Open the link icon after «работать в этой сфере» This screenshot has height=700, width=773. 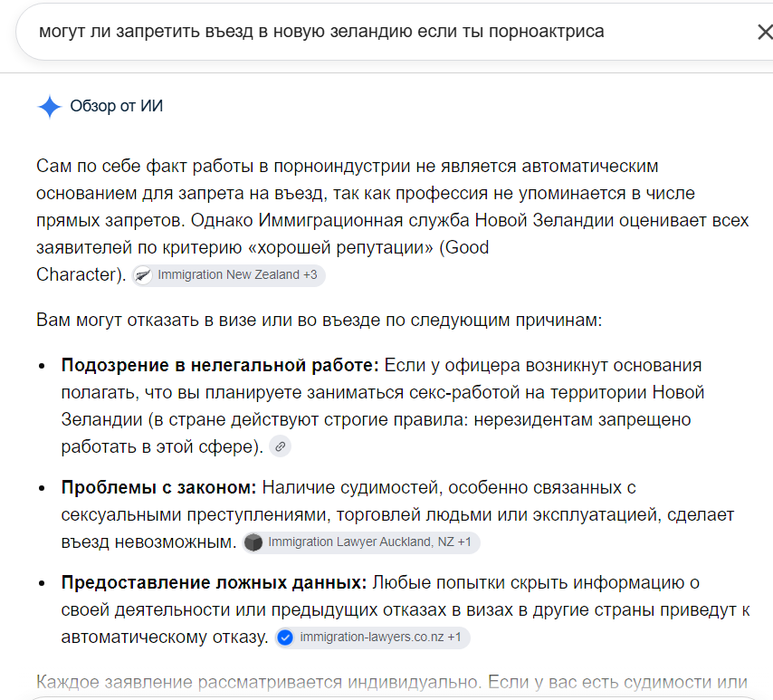click(280, 447)
